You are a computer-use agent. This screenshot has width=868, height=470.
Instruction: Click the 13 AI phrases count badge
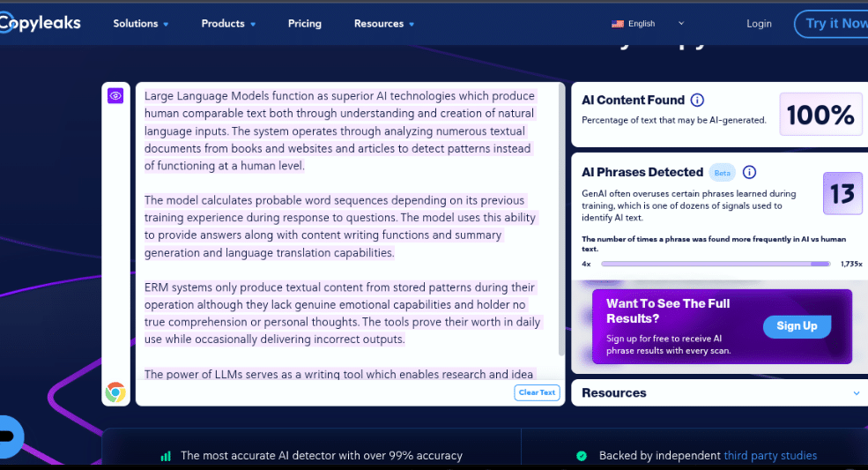[842, 193]
